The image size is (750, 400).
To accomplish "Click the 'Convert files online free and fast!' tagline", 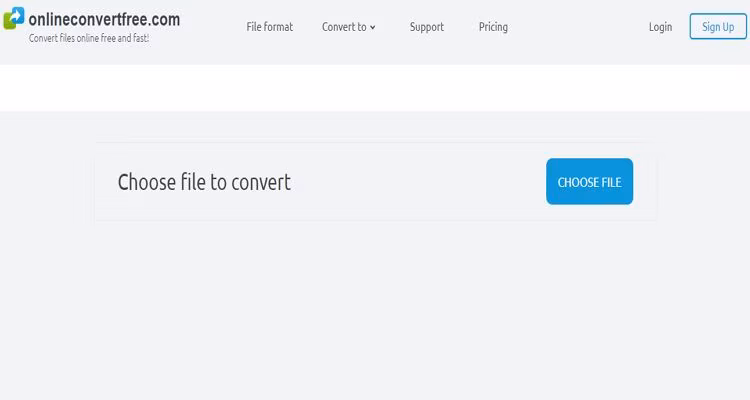I will pos(89,38).
